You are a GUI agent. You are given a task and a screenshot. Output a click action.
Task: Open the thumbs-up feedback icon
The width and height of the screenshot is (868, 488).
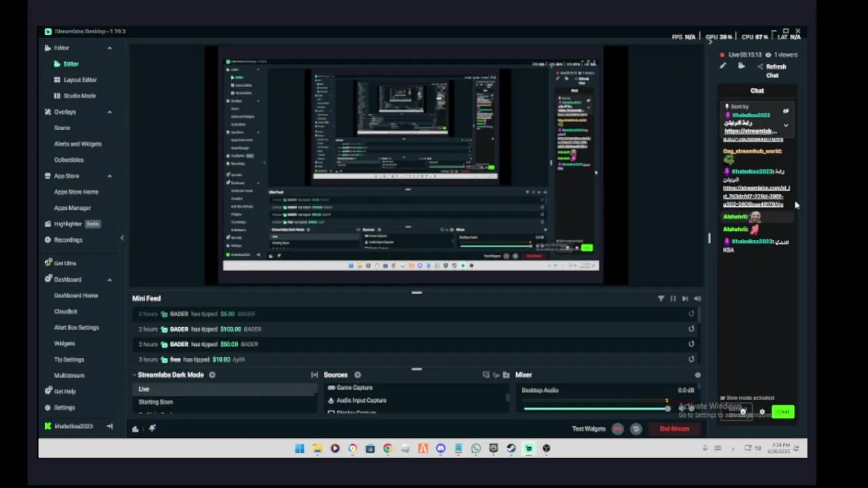click(x=136, y=428)
